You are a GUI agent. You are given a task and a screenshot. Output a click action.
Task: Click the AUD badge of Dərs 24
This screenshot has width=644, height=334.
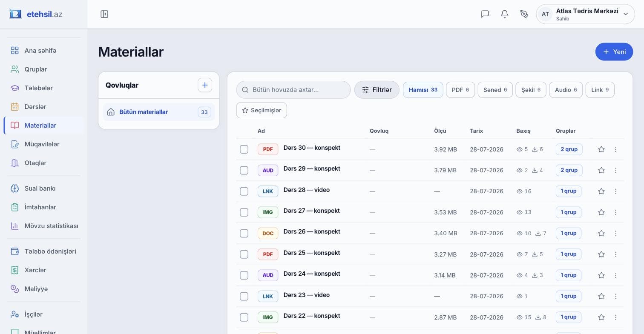click(x=268, y=275)
